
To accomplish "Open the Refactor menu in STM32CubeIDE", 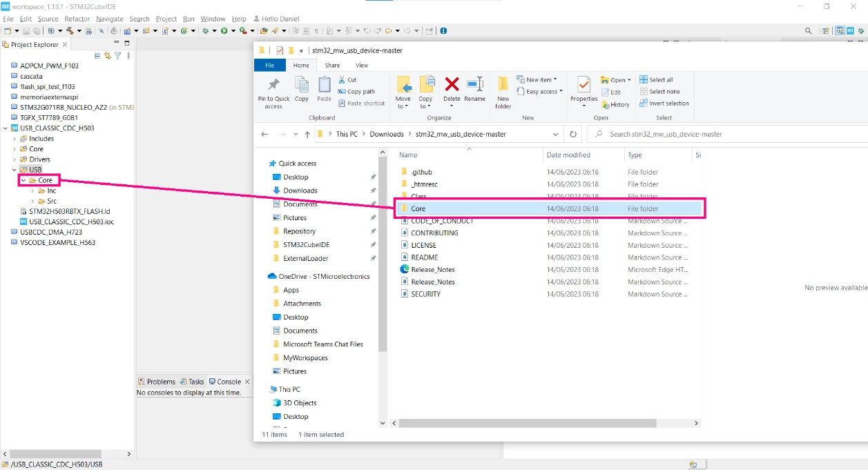I will pos(77,19).
